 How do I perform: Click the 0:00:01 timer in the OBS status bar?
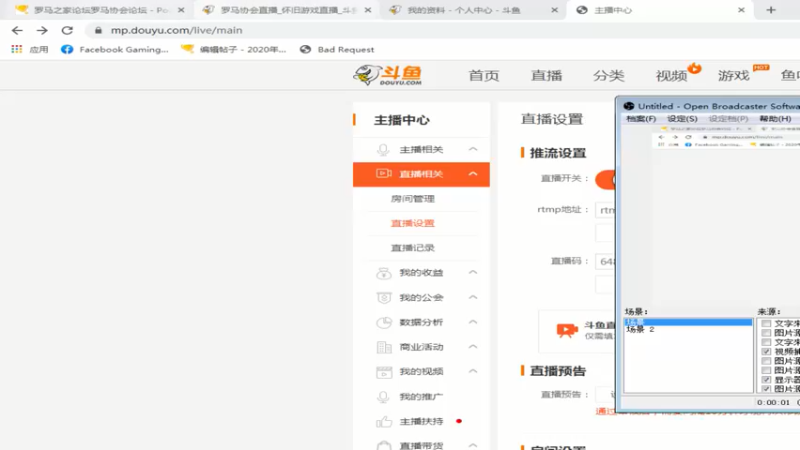tap(773, 403)
